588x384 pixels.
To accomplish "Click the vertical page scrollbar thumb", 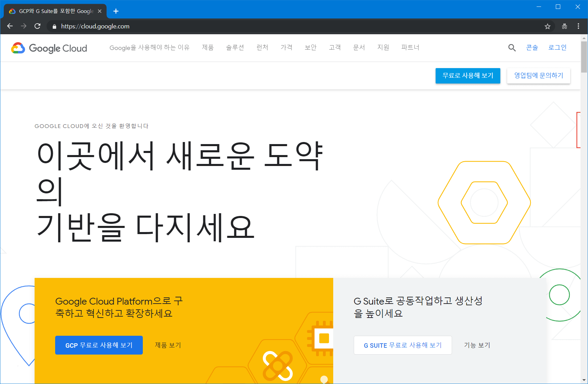I will pos(584,56).
